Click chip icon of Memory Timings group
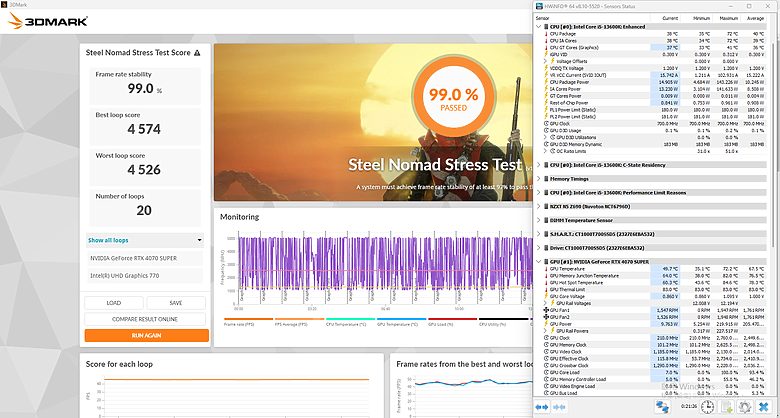Image resolution: width=780 pixels, height=418 pixels. [x=547, y=179]
